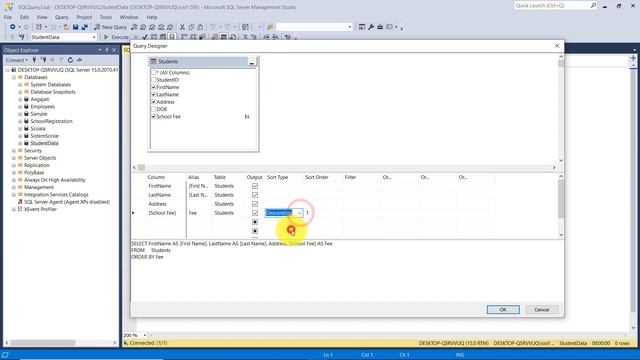Open the zoom percentage dropdown showing 200 %
640x360 pixels.
click(x=144, y=335)
